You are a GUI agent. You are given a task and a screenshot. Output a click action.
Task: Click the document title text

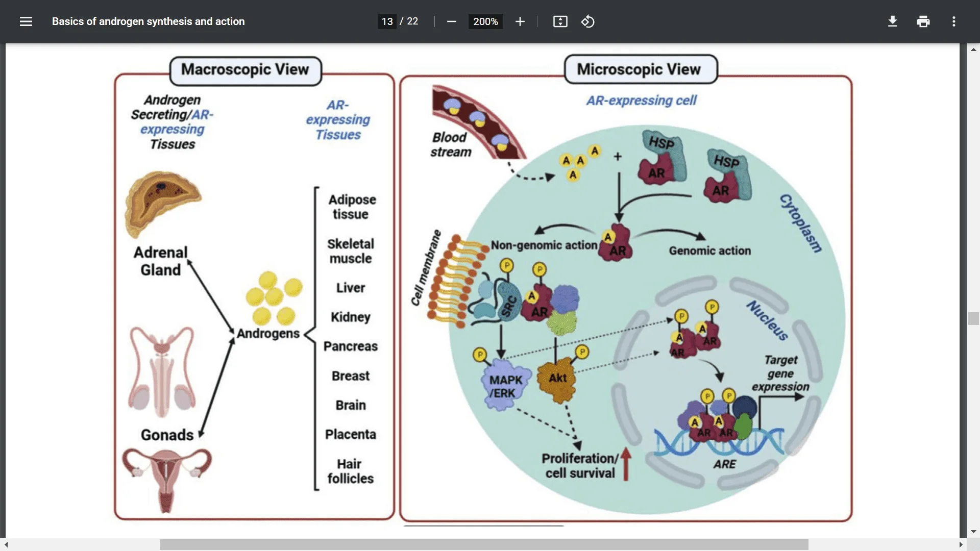pyautogui.click(x=148, y=21)
